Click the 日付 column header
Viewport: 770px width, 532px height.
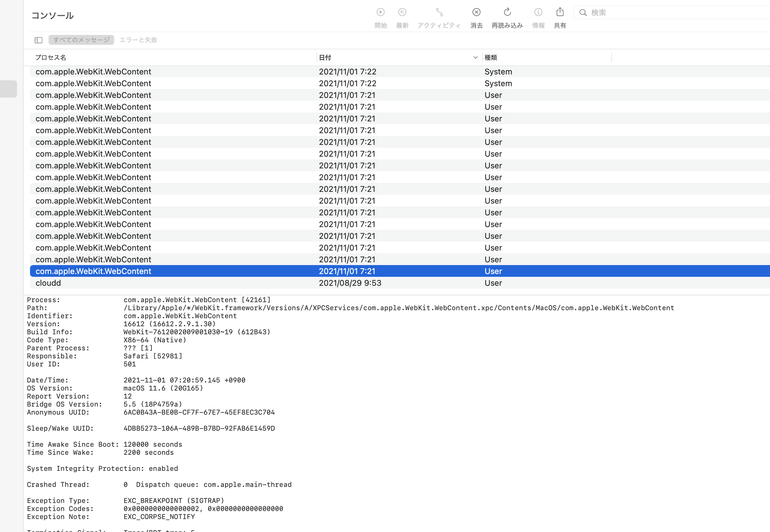[325, 58]
